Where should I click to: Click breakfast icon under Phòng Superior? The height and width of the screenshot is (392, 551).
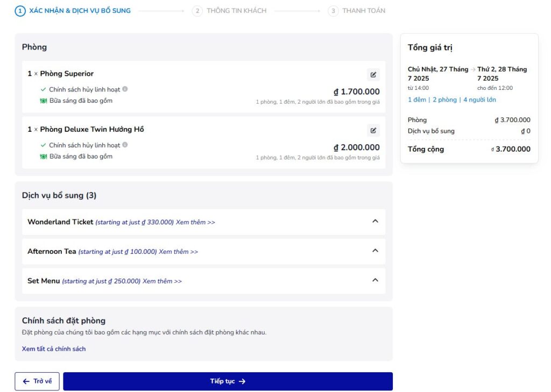click(44, 101)
